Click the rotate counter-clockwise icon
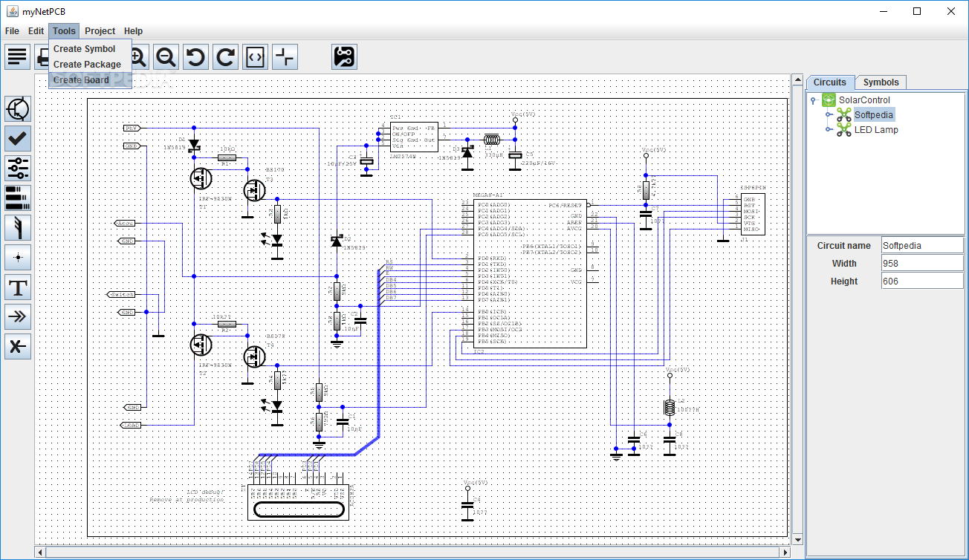 196,56
